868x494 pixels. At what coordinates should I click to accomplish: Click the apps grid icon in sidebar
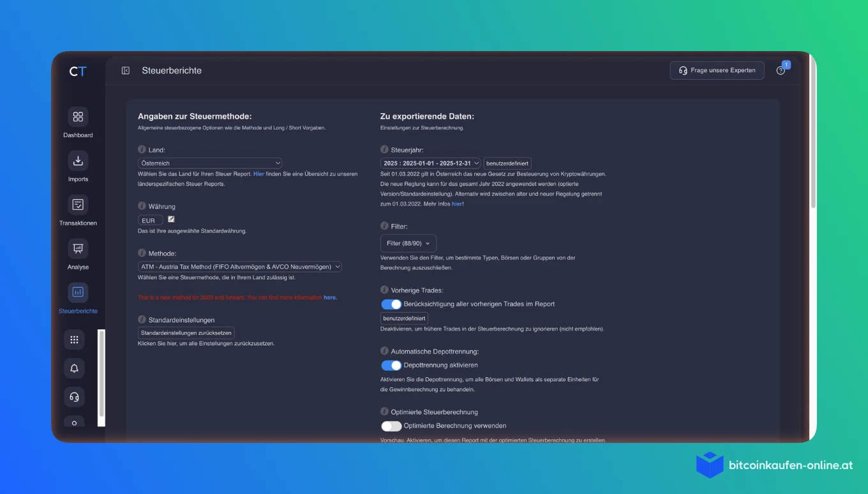click(74, 340)
